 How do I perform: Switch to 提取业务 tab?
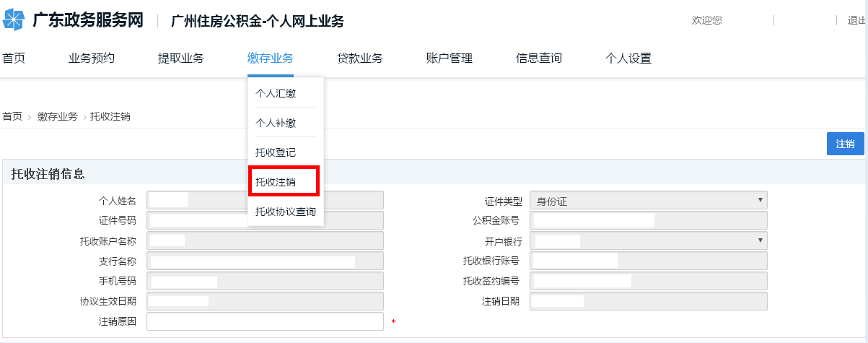click(181, 58)
